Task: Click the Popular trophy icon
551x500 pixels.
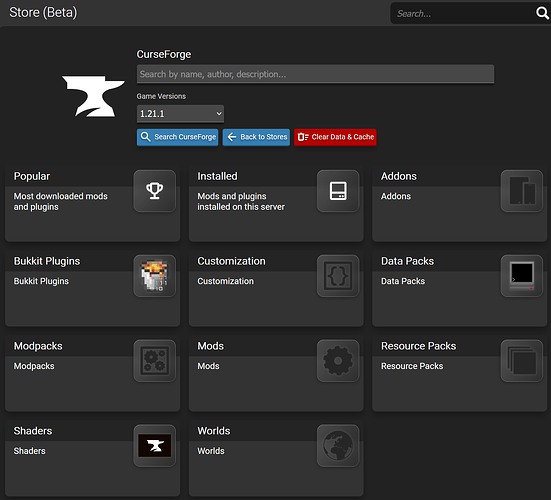Action: point(155,191)
